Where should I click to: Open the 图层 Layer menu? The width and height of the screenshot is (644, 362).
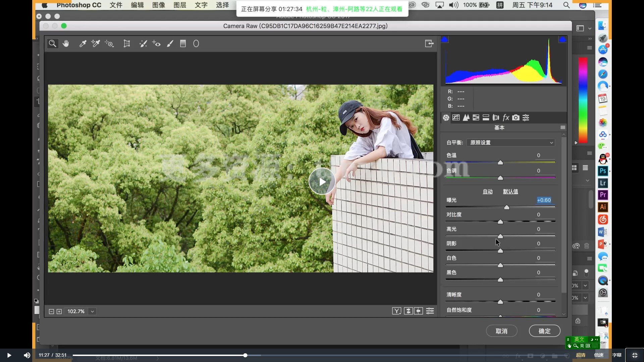pos(180,5)
